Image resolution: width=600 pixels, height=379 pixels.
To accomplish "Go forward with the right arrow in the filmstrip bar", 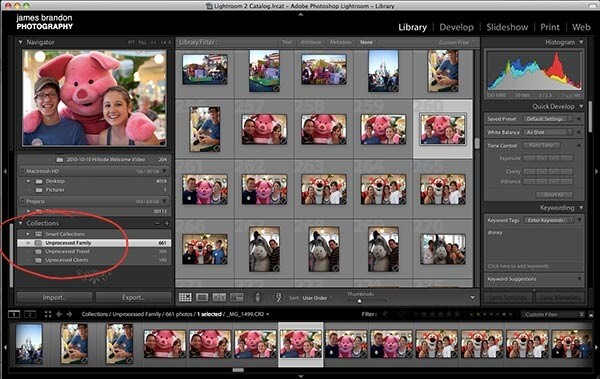I will tap(69, 314).
